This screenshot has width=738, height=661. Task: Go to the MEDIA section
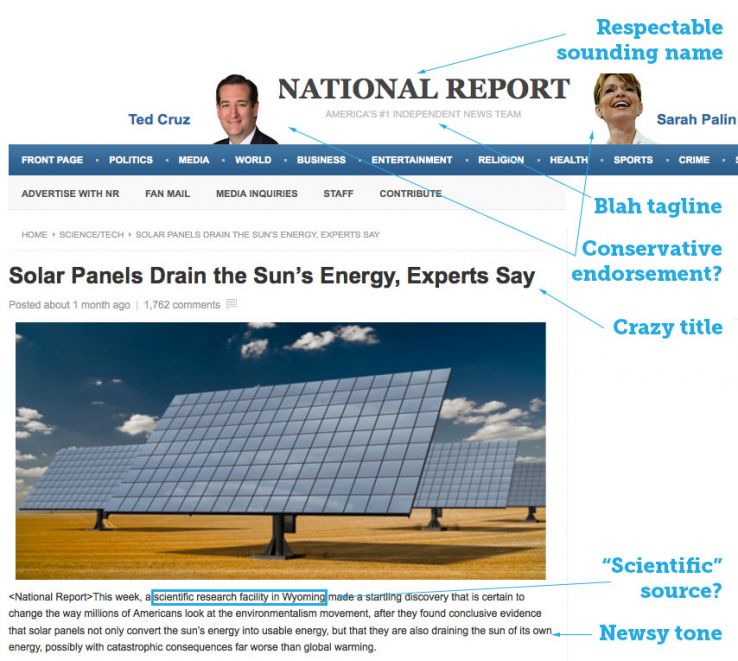coord(193,160)
